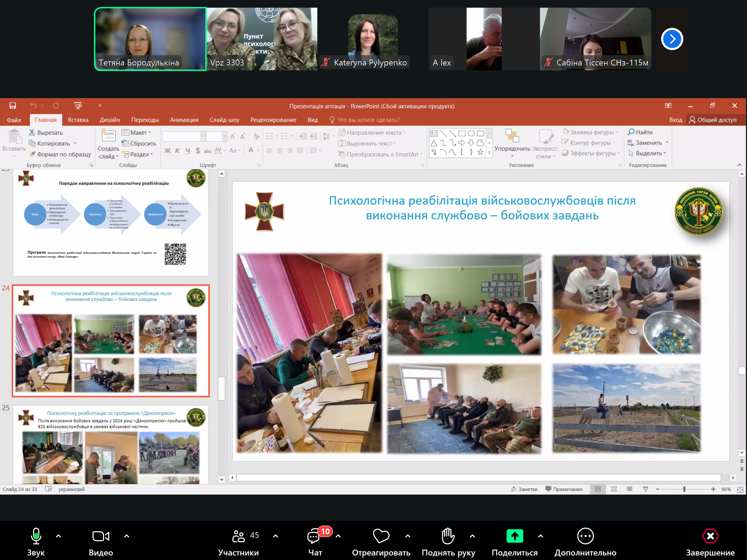Click the Find magnifier icon in Editing group

tap(631, 132)
